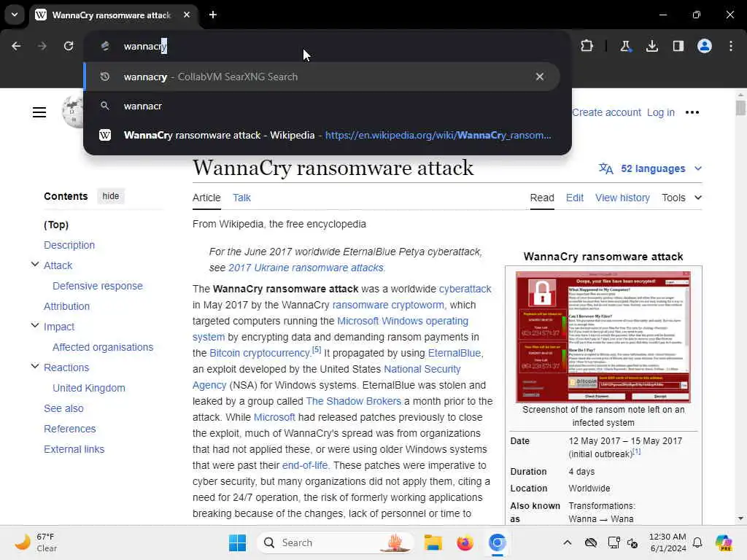Open the 2017 Ukraine ransomware attacks link

(x=306, y=268)
